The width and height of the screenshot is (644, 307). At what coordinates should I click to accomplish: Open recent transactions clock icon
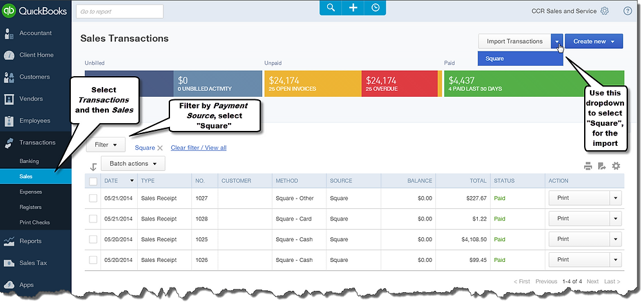pos(375,8)
